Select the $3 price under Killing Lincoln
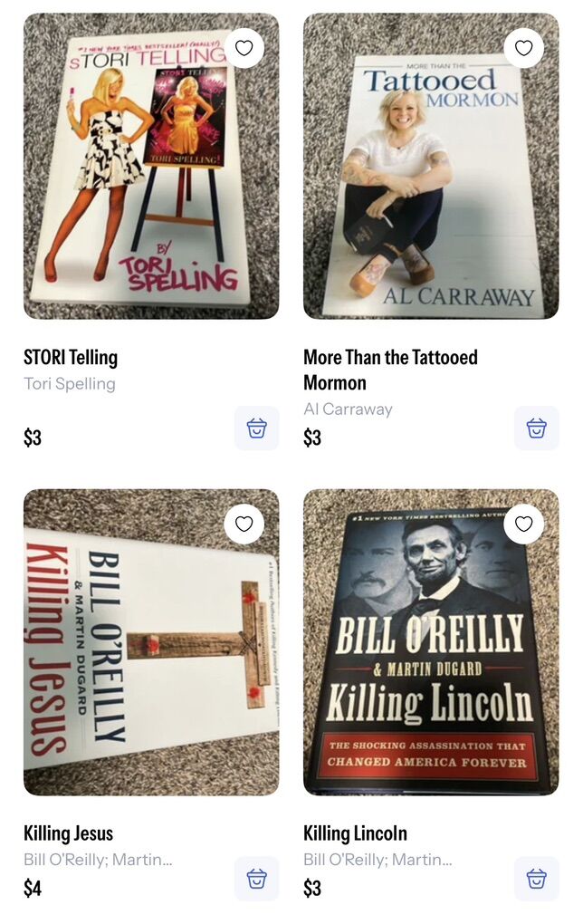The width and height of the screenshot is (583, 924). 312,888
